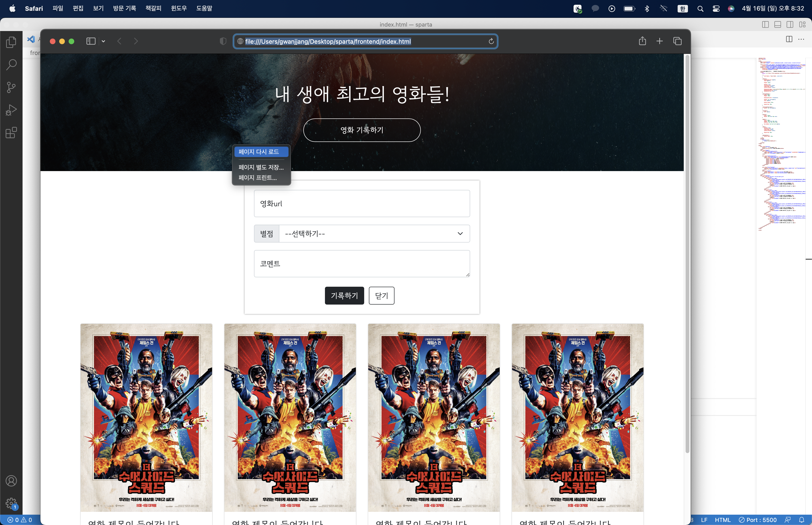The image size is (812, 525).
Task: Open Safari Share button
Action: pos(642,41)
